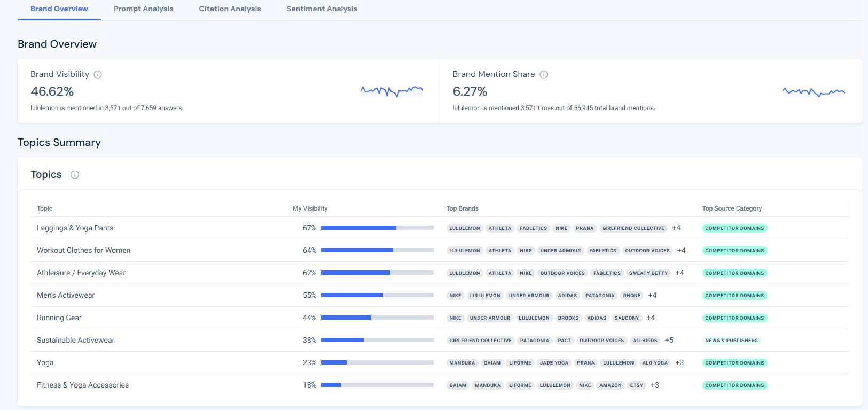Click Competitor Domains badge in Yoga row
Screen dimensions: 868x410
(735, 363)
